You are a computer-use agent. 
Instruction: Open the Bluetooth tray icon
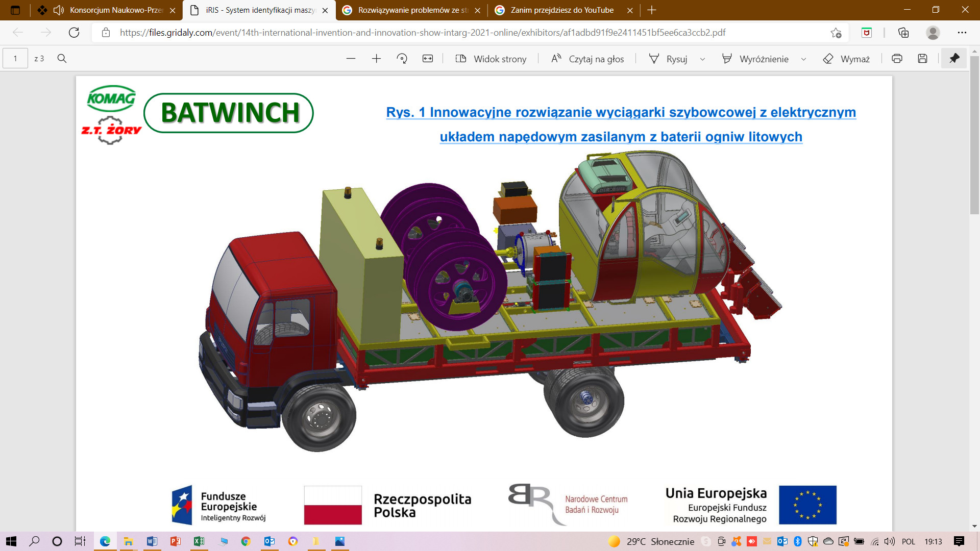tap(798, 541)
